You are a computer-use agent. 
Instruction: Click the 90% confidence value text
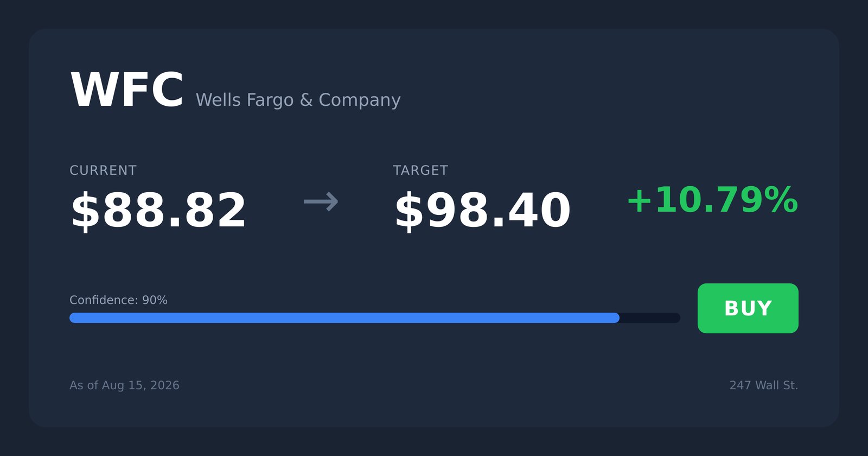coord(155,300)
